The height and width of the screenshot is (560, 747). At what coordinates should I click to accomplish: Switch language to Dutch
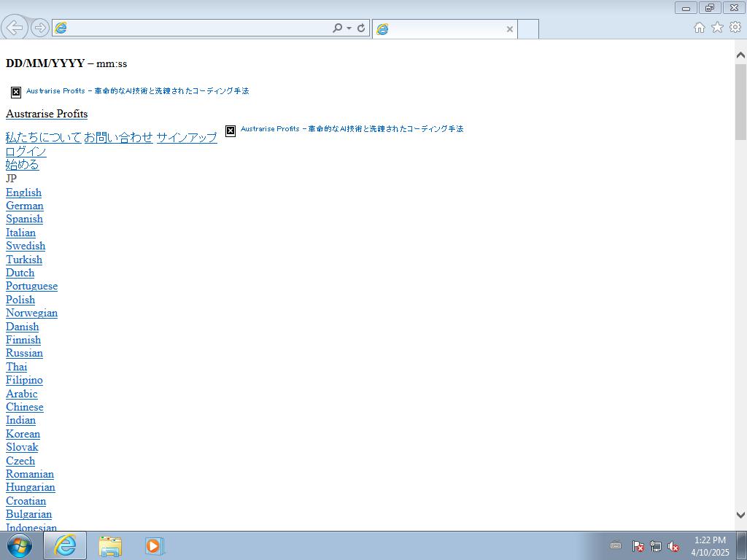[20, 273]
